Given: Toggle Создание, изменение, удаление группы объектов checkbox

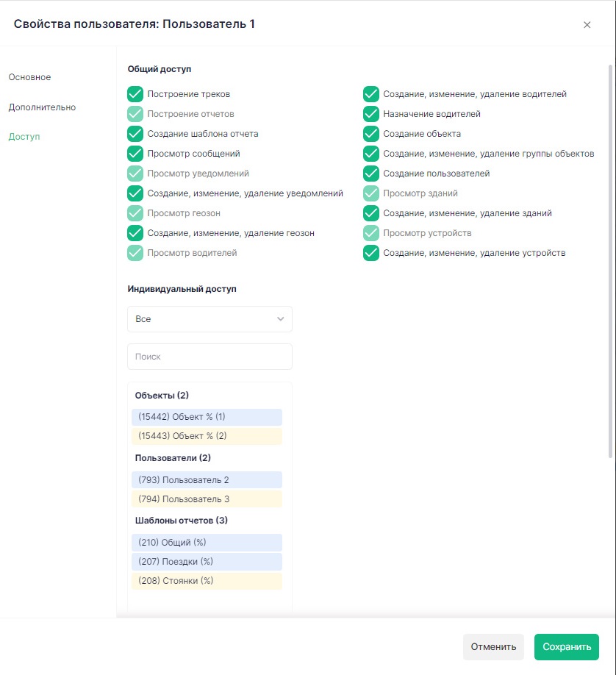Looking at the screenshot, I should [371, 153].
